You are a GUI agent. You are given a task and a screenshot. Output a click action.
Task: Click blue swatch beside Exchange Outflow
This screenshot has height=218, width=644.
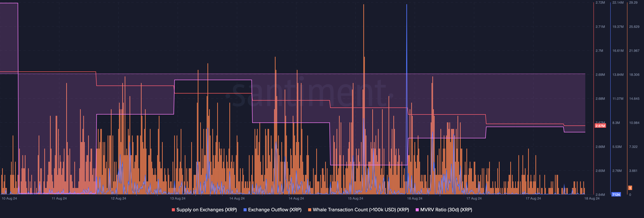245,210
